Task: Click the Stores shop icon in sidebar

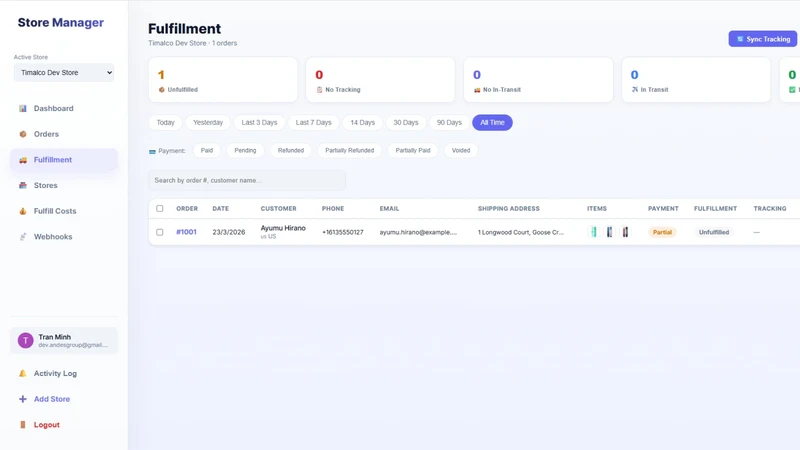Action: click(x=22, y=186)
